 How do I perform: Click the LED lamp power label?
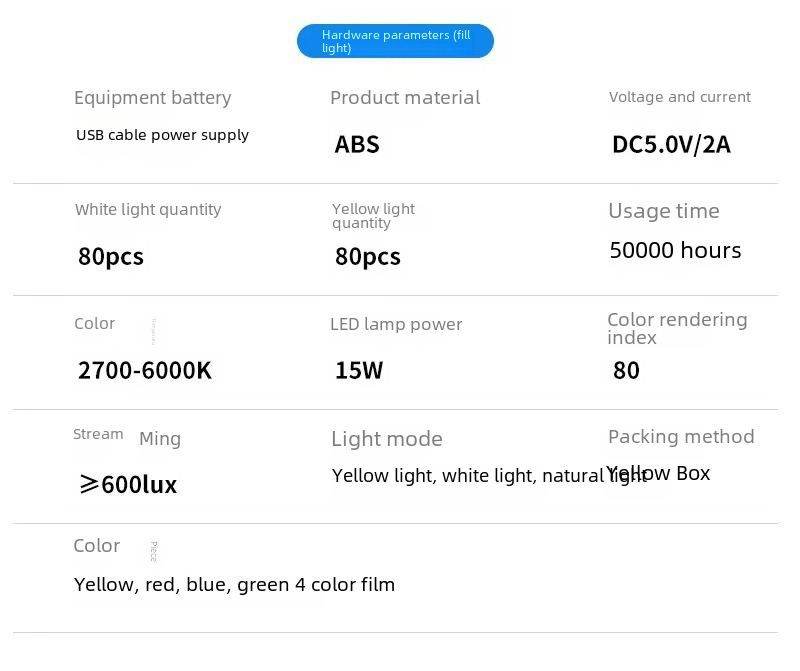[396, 324]
